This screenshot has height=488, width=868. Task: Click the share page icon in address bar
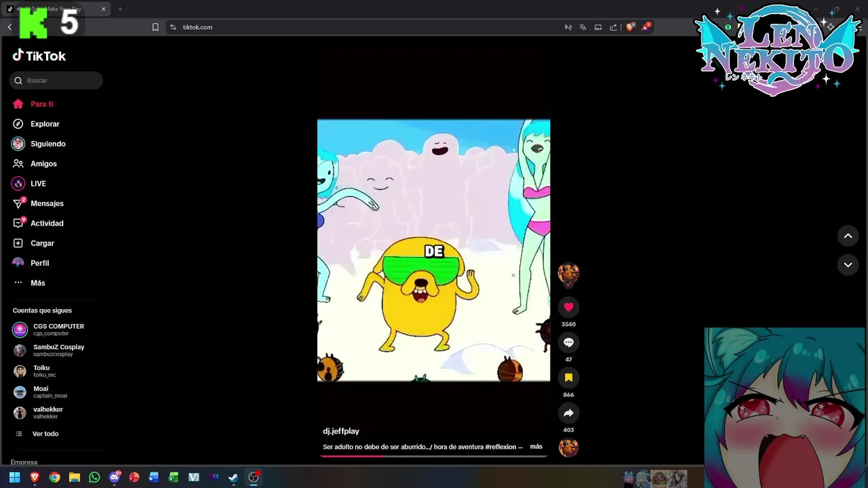click(613, 27)
